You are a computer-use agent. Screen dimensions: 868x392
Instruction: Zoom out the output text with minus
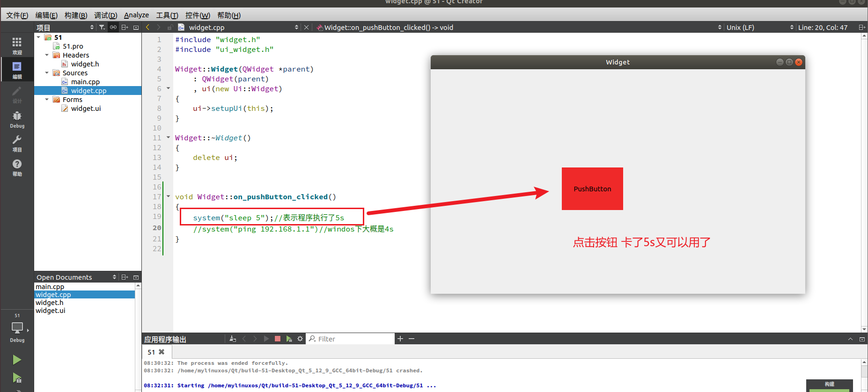coord(412,339)
